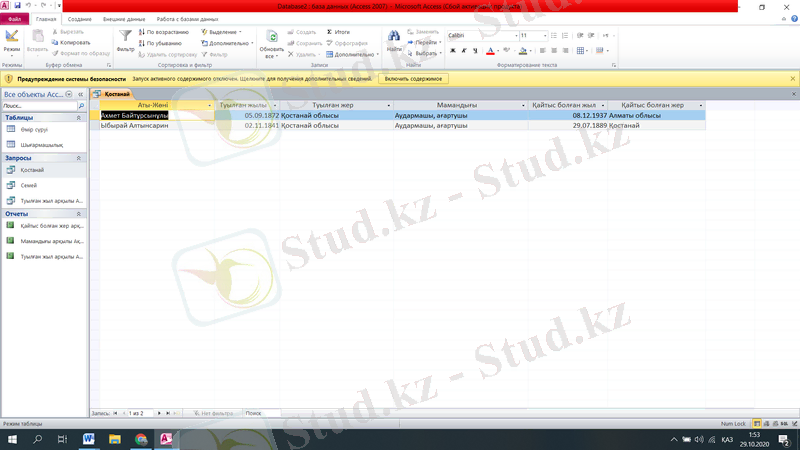Screen dimensions: 800x450
Task: Open the Выделение dropdown
Action: click(x=222, y=32)
